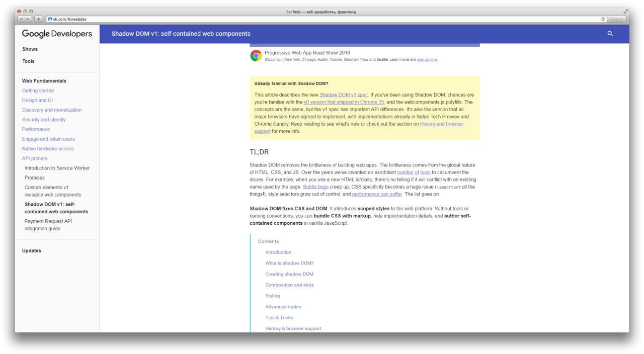
Task: Click Safari back navigation arrow
Action: pos(22,19)
